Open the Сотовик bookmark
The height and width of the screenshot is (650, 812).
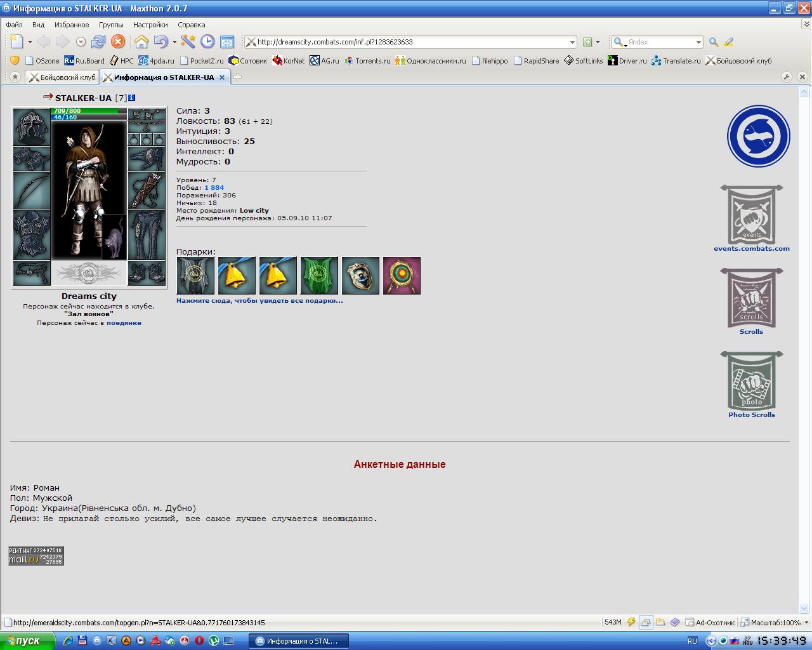[x=248, y=61]
